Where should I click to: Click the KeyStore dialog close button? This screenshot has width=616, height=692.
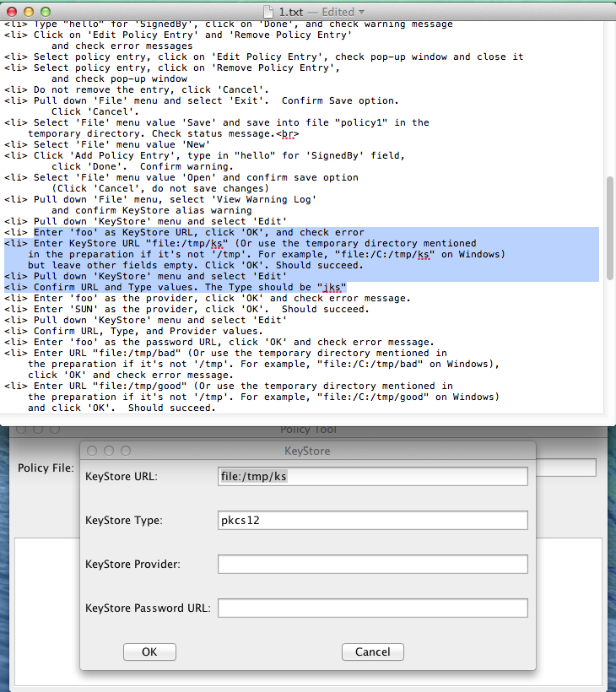tap(92, 451)
